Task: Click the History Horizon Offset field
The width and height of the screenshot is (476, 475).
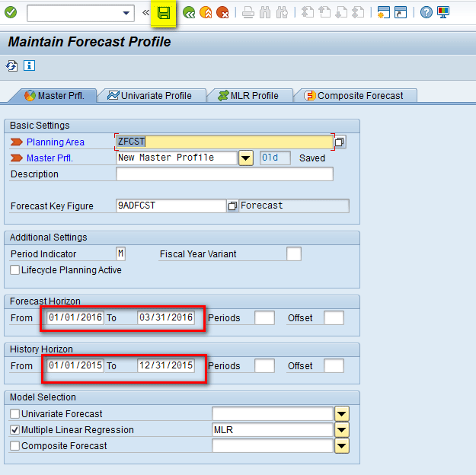Action: [x=334, y=365]
